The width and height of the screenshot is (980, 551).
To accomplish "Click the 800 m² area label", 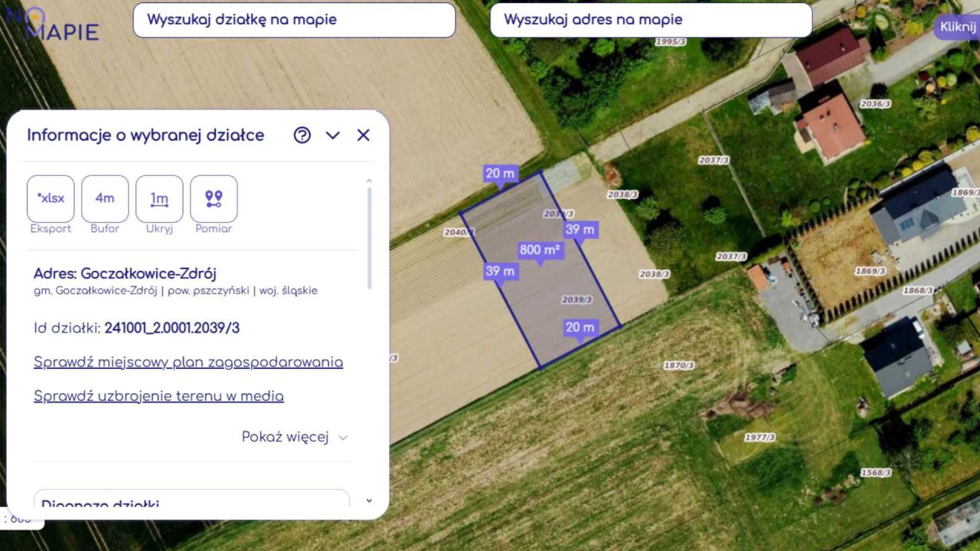I will (x=540, y=250).
